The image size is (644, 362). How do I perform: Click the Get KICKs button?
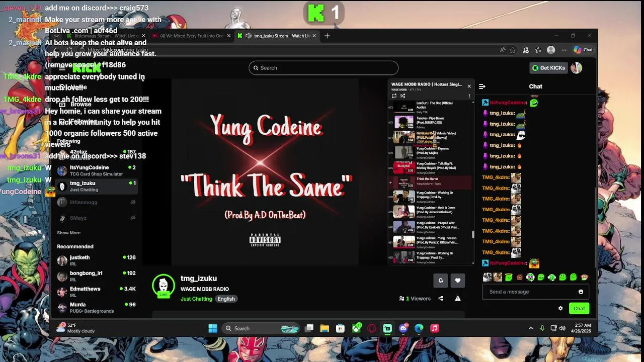point(549,68)
